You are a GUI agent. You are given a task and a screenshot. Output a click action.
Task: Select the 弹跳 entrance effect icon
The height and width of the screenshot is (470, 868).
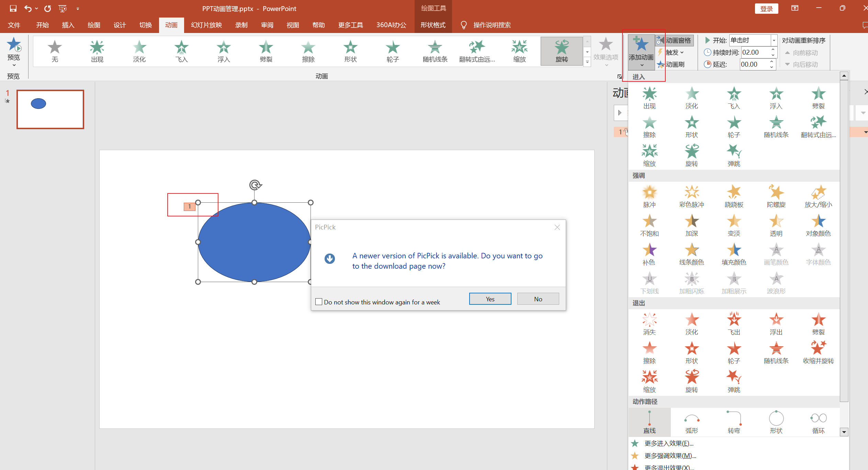click(734, 152)
